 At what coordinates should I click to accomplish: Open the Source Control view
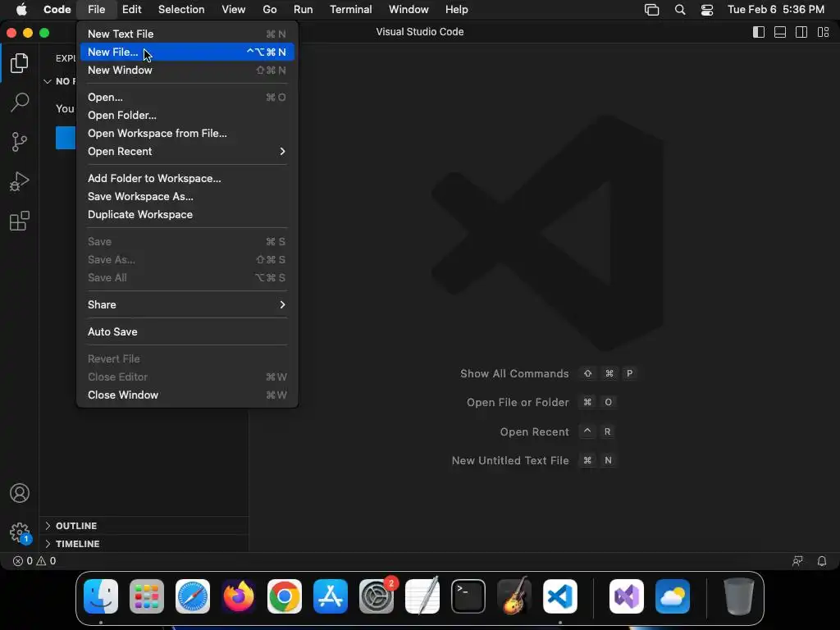click(20, 142)
